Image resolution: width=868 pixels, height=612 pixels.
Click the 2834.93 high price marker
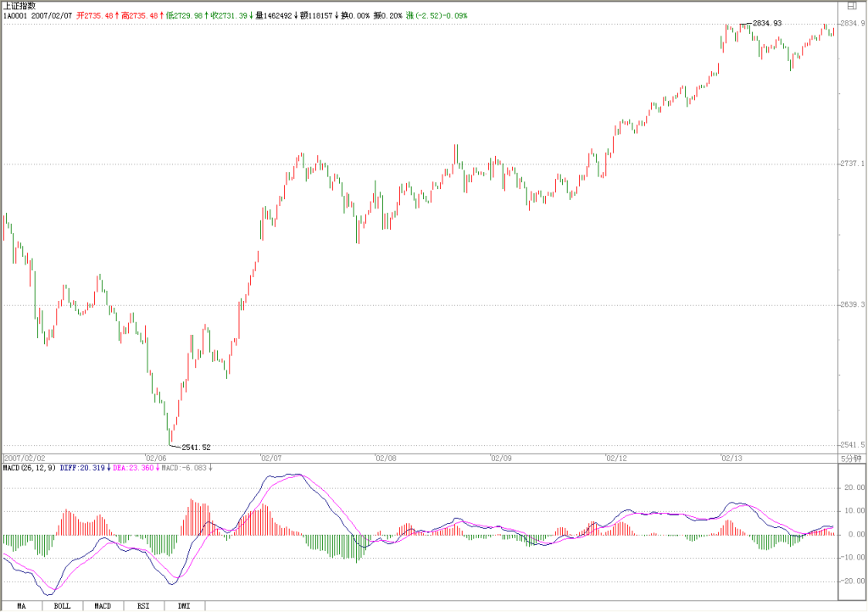coord(767,23)
